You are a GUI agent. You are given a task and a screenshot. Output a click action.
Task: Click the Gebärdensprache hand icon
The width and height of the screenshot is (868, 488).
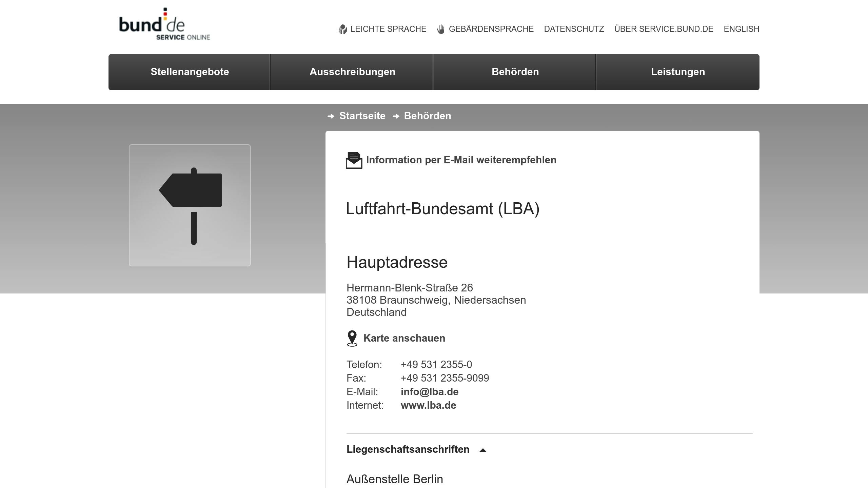(x=441, y=29)
